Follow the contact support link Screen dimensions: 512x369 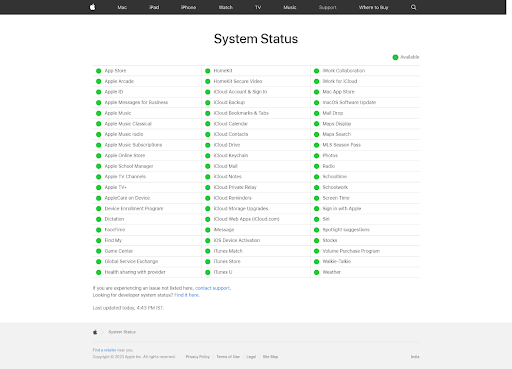coord(212,288)
